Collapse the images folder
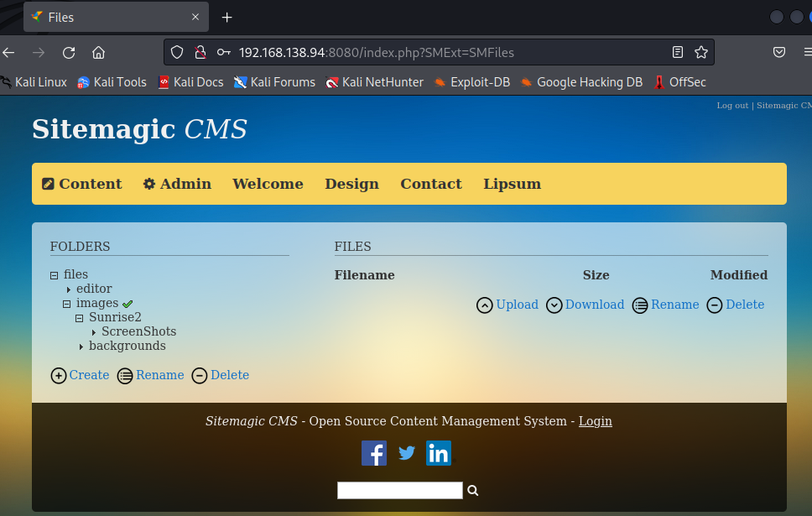 66,304
